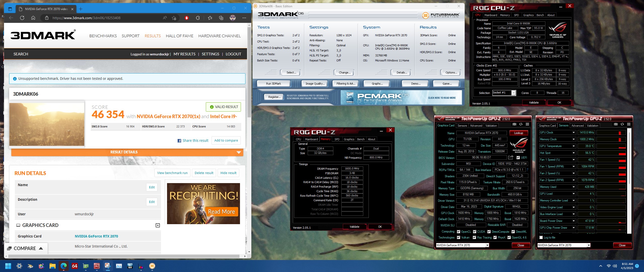This screenshot has height=272, width=644.
Task: Click Add to compare
Action: click(226, 141)
